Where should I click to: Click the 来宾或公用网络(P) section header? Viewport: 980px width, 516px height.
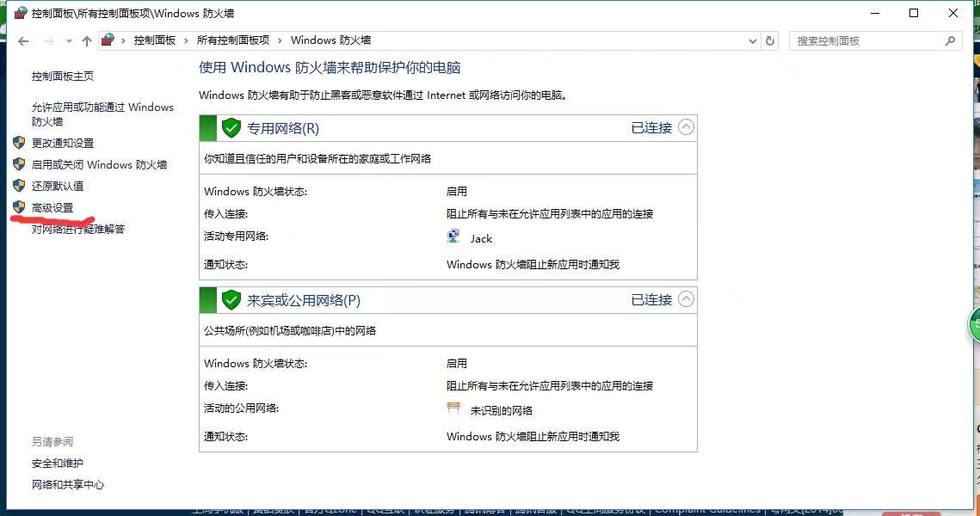(x=448, y=300)
